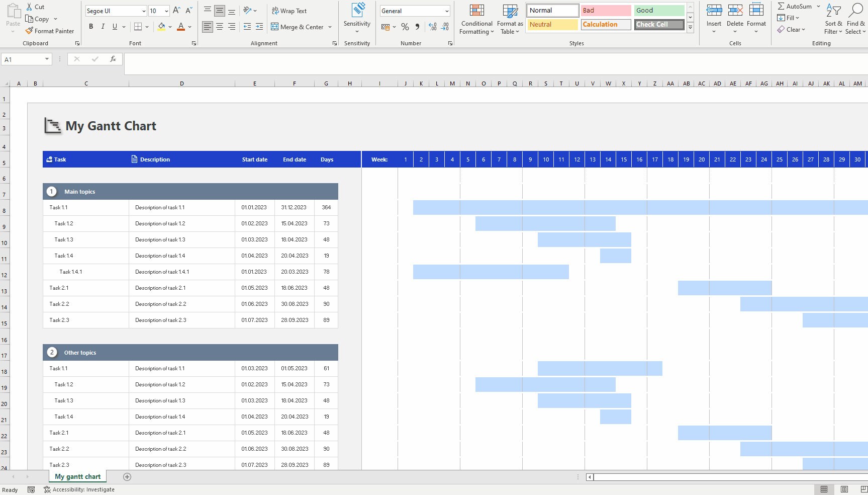This screenshot has width=868, height=495.
Task: Click the Merge & Center icon
Action: coord(275,27)
